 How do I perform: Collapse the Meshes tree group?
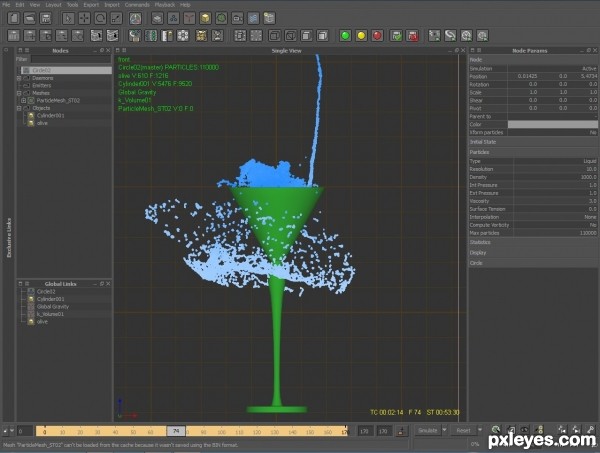click(x=19, y=93)
